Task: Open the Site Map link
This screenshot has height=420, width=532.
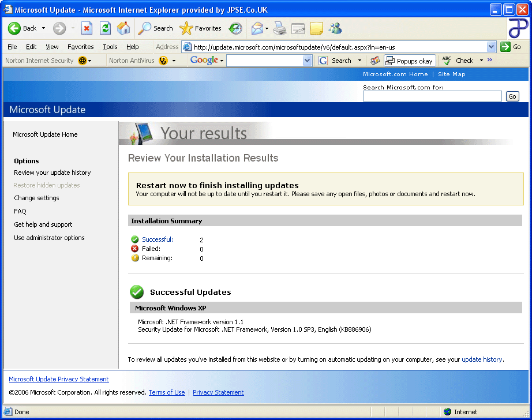Action: 452,74
